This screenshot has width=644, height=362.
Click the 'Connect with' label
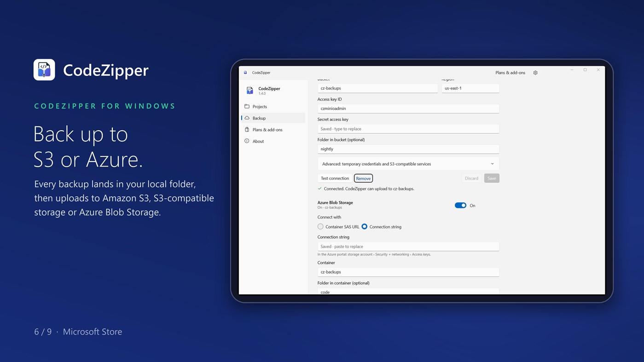[x=329, y=217]
